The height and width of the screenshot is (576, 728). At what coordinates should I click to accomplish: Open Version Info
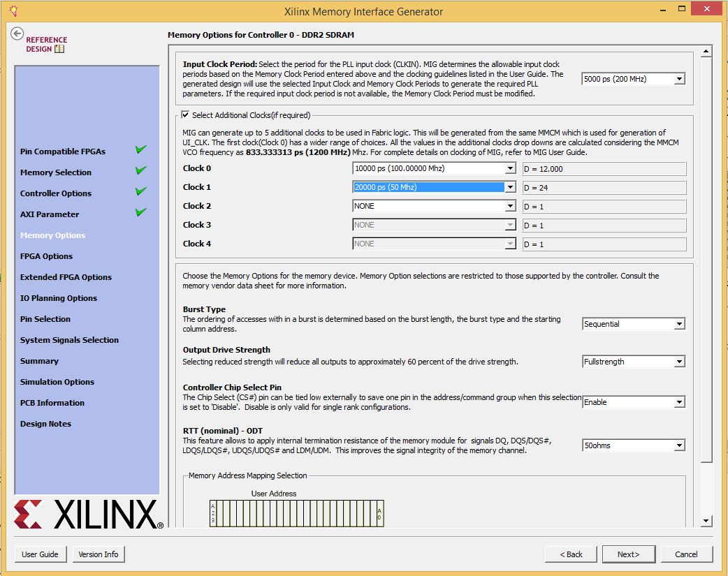pyautogui.click(x=99, y=554)
